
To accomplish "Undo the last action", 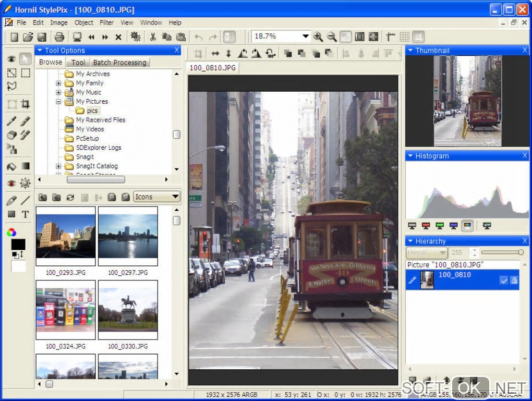I will click(x=199, y=37).
